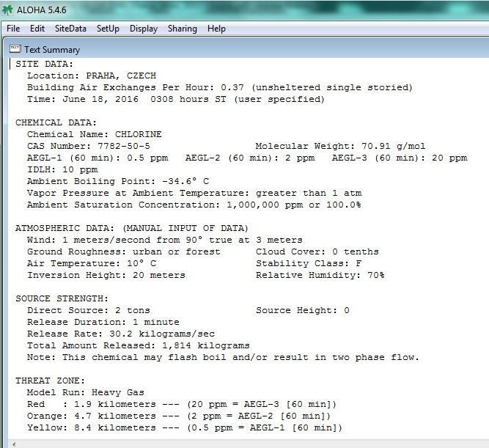Click 'Model Run: Heavy Gas' line
Image resolution: width=489 pixels, height=448 pixels.
point(86,392)
